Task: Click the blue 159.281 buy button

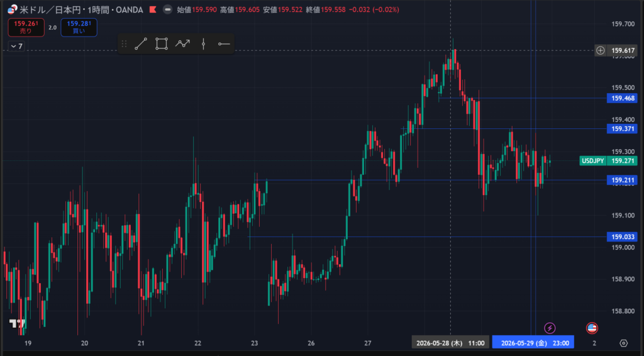Action: (79, 27)
